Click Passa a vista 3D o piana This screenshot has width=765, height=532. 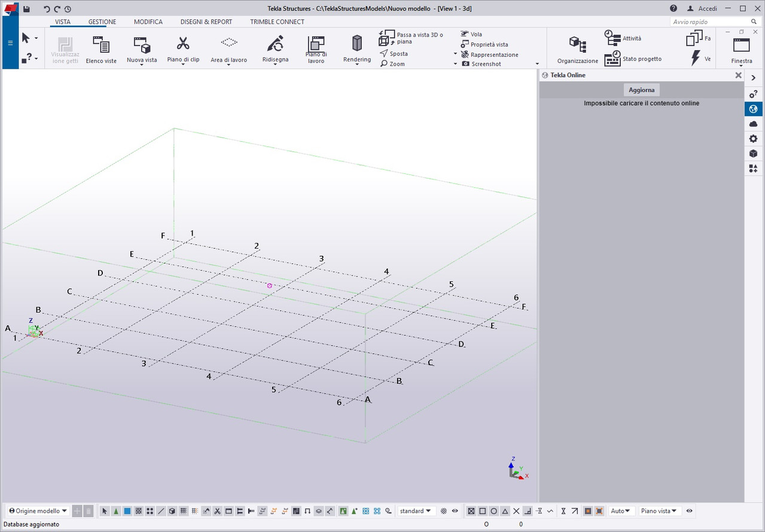click(412, 38)
